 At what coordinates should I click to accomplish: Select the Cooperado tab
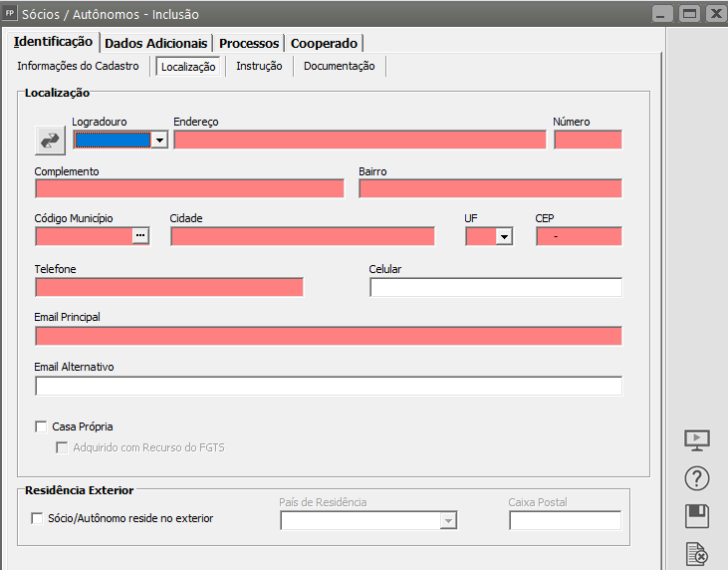[324, 43]
